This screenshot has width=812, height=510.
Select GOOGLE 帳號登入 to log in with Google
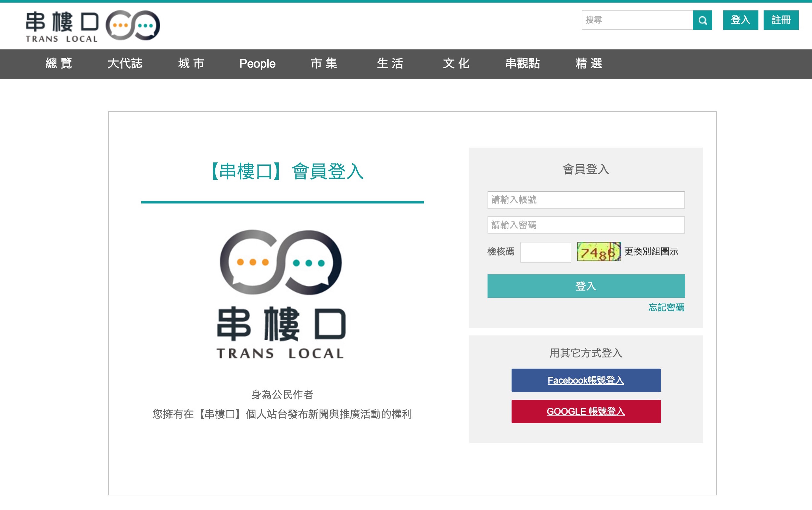586,412
